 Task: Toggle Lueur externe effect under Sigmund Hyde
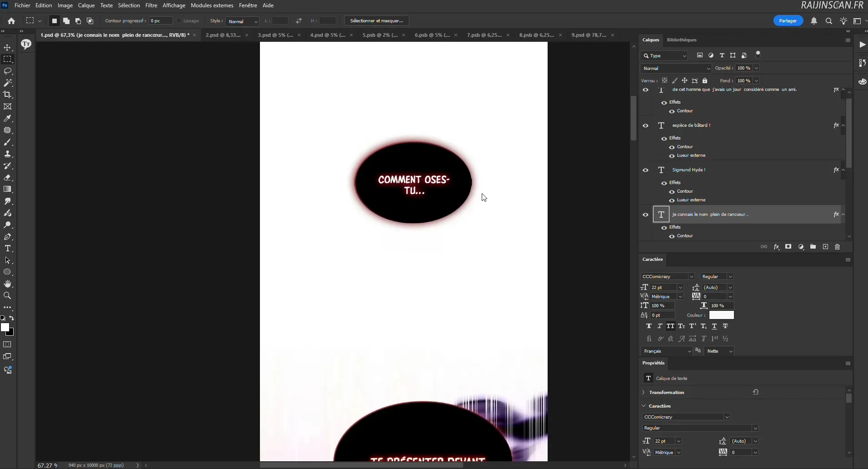(x=672, y=200)
